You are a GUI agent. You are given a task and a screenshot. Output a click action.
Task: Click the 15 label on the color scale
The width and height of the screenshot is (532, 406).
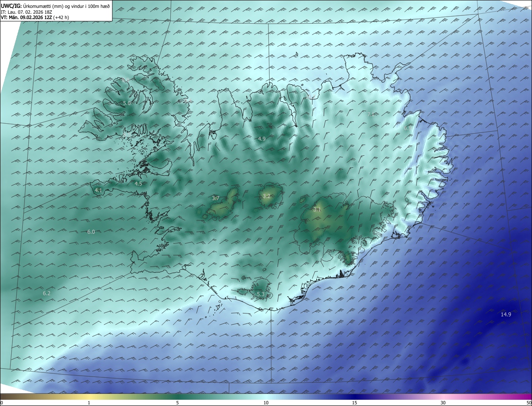click(x=355, y=403)
